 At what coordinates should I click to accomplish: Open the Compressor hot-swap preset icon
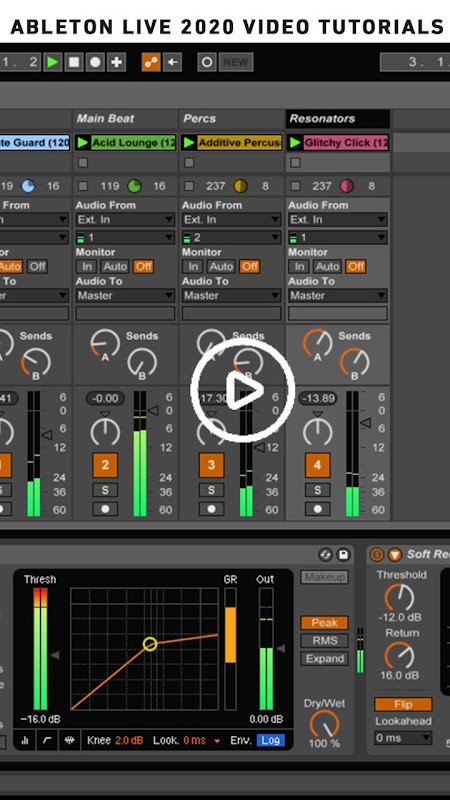[326, 555]
